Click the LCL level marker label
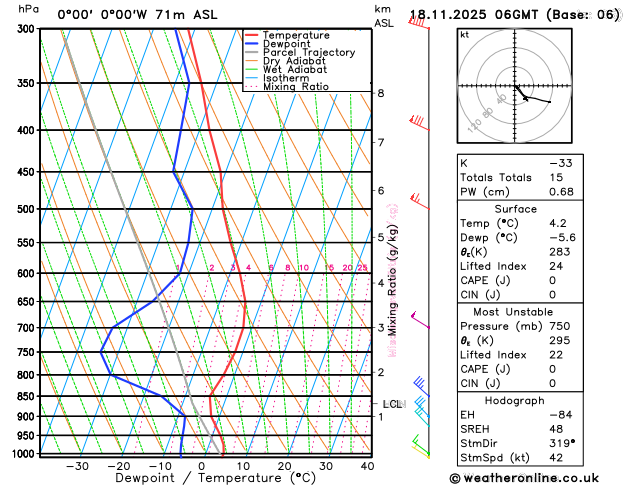Image resolution: width=629 pixels, height=486 pixels. (393, 404)
